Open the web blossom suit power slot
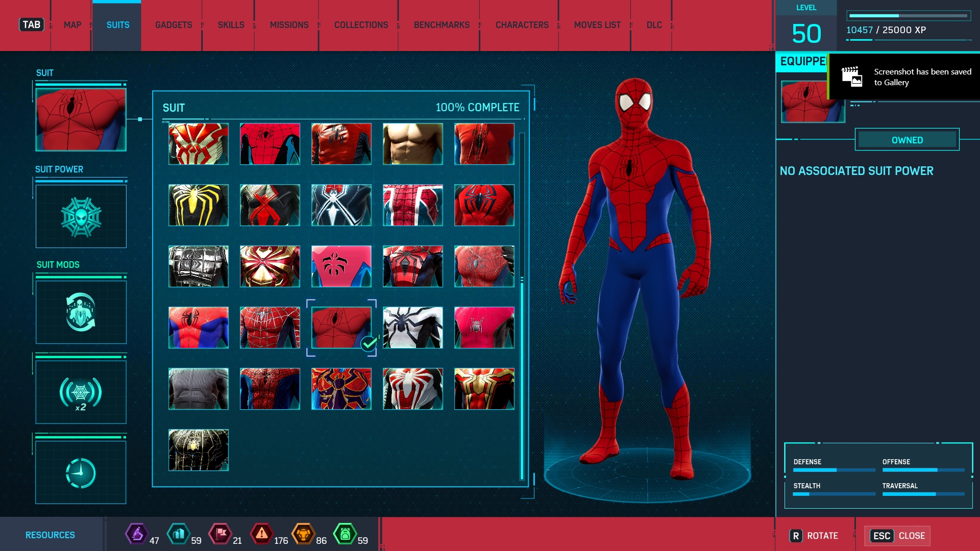Viewport: 980px width, 551px height. pos(81,216)
